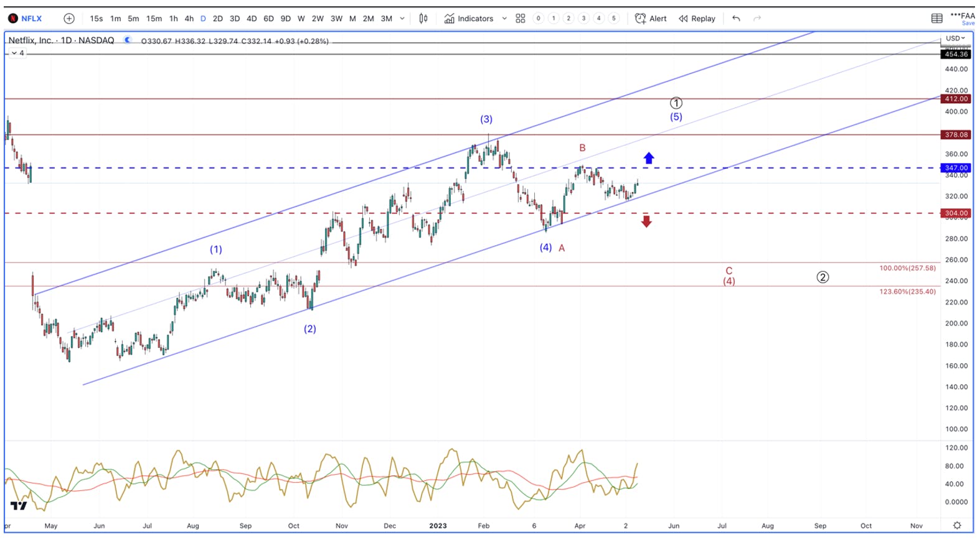The image size is (980, 540).
Task: Open the Indicators dropdown arrow
Action: tap(504, 19)
